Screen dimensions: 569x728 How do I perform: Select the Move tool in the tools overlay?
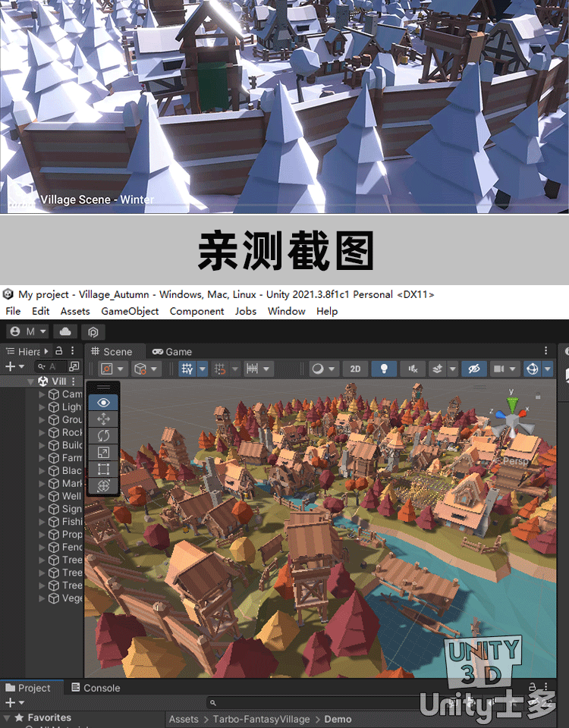(103, 419)
